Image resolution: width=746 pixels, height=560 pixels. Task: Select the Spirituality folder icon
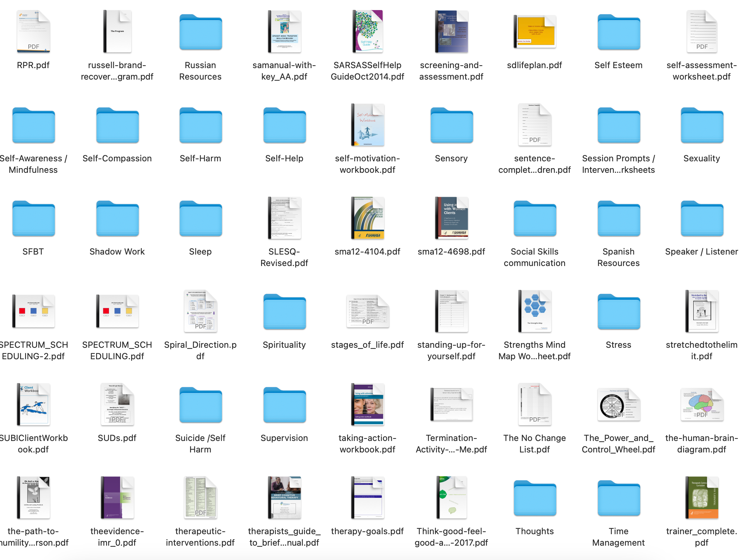(x=284, y=312)
